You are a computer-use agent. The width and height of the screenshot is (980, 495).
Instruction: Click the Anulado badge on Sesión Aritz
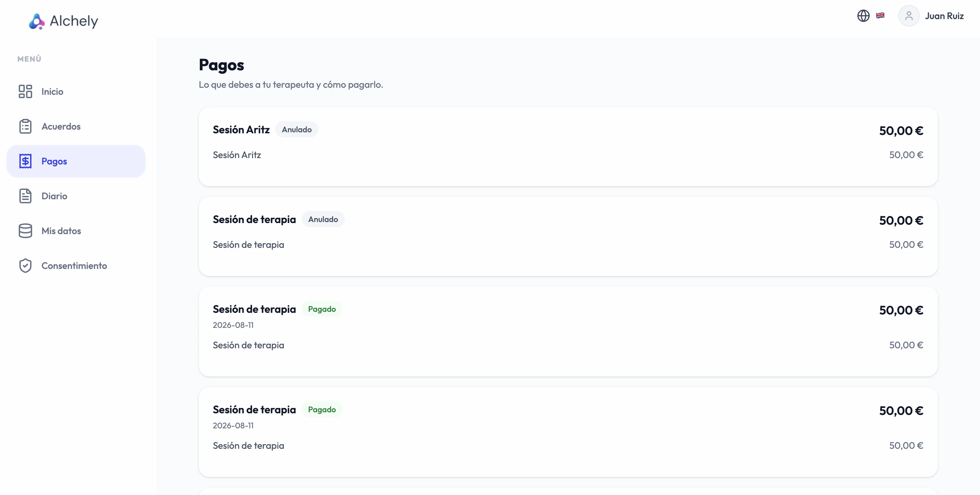[297, 130]
